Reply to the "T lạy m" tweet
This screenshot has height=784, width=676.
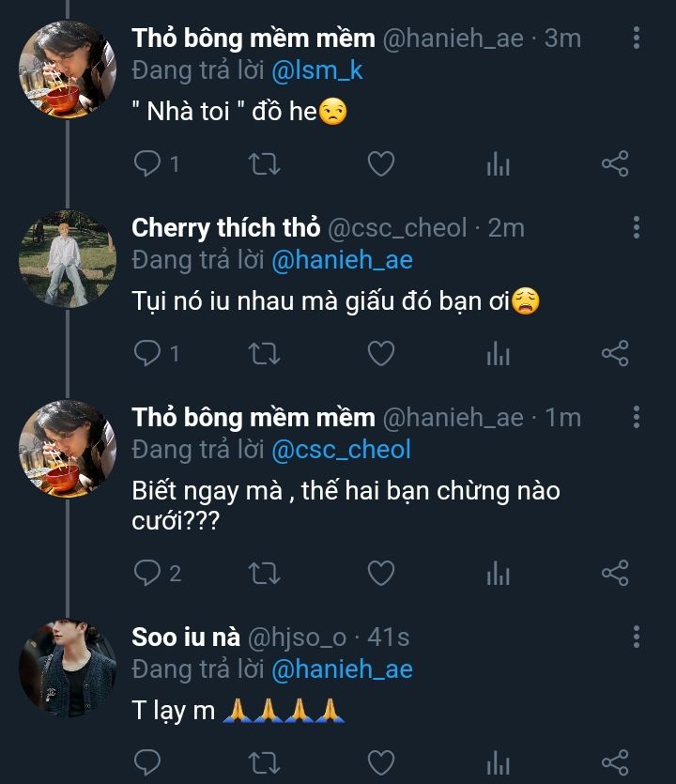click(x=147, y=761)
